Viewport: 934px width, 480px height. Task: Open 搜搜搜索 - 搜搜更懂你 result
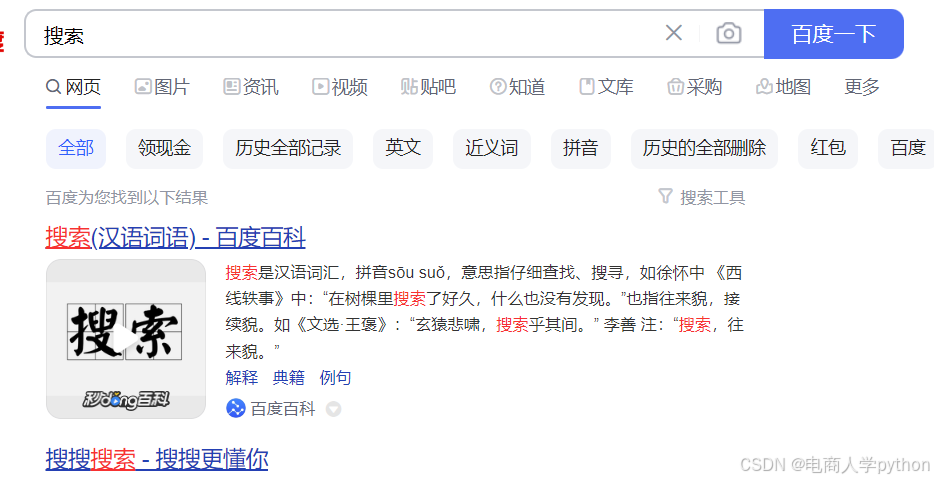[x=157, y=459]
